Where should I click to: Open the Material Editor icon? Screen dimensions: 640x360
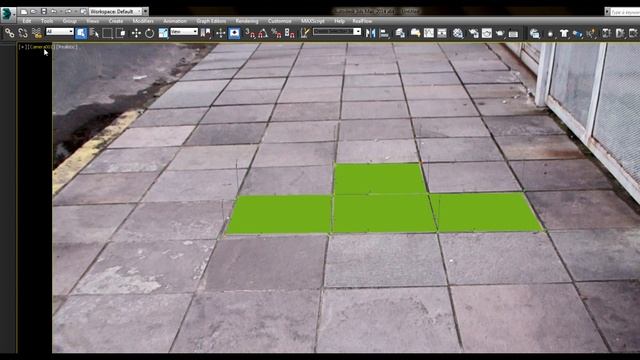[458, 33]
